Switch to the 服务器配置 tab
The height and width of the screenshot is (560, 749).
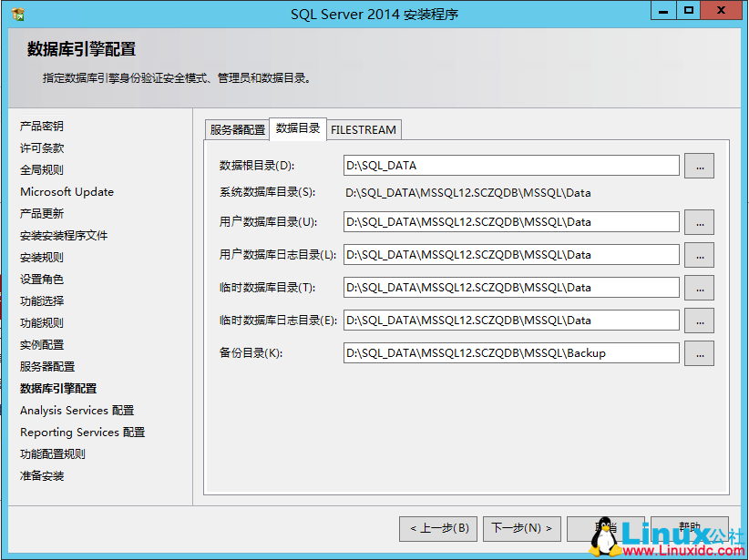pos(236,129)
